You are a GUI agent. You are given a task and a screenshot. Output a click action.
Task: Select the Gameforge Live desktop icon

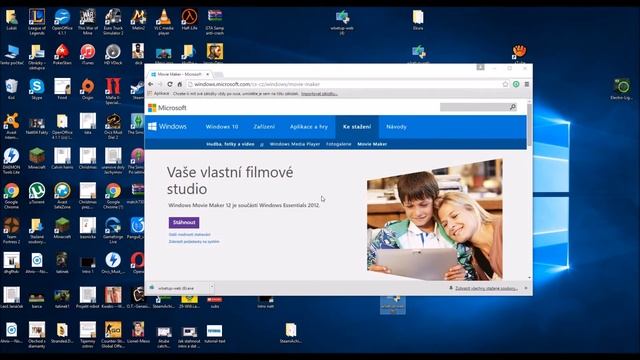pyautogui.click(x=113, y=230)
